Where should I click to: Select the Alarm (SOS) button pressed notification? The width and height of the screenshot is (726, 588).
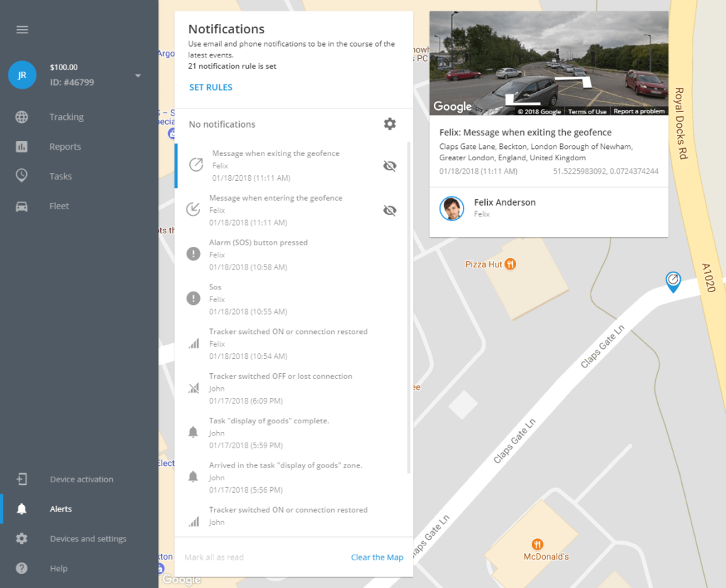pyautogui.click(x=258, y=243)
